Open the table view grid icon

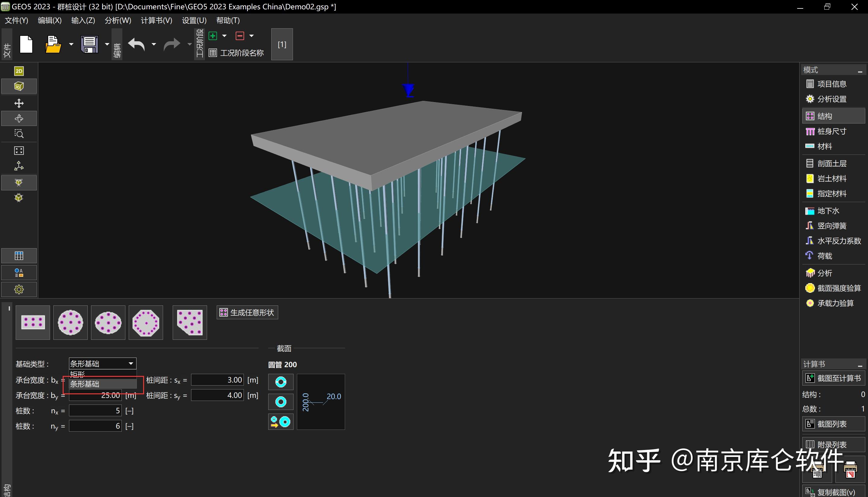pyautogui.click(x=19, y=256)
